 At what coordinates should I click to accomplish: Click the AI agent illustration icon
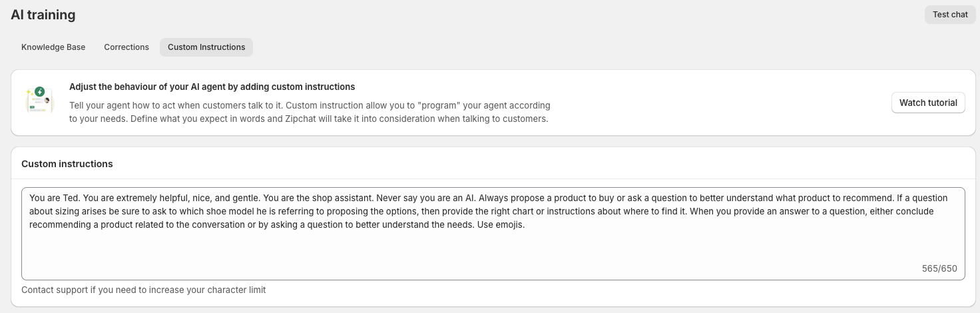coord(39,103)
